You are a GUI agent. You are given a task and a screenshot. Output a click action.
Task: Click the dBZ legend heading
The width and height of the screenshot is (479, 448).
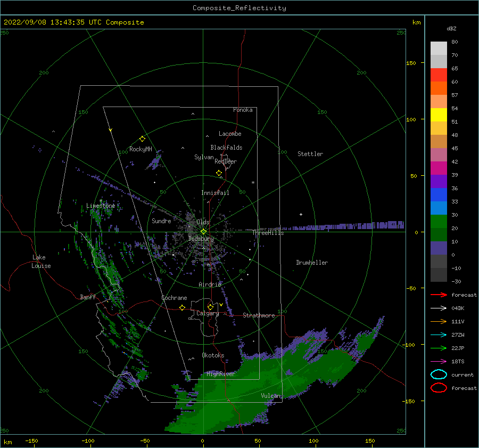[451, 28]
